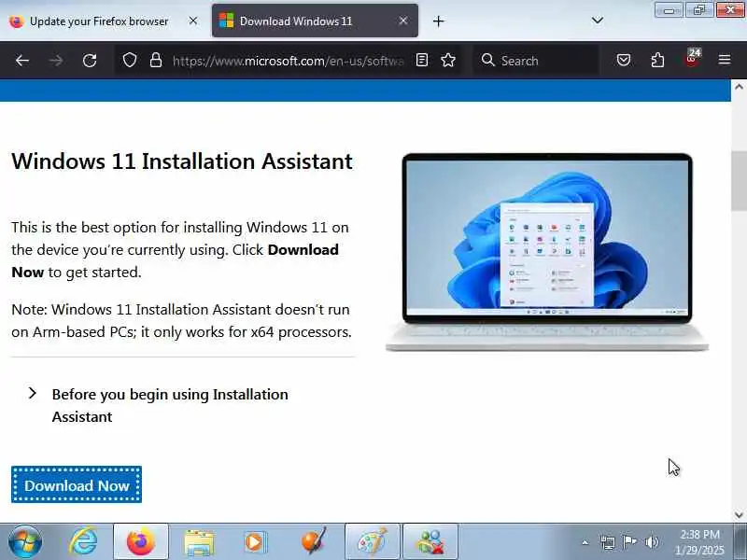Minimize the Firefox window
Image resolution: width=747 pixels, height=560 pixels.
[669, 10]
